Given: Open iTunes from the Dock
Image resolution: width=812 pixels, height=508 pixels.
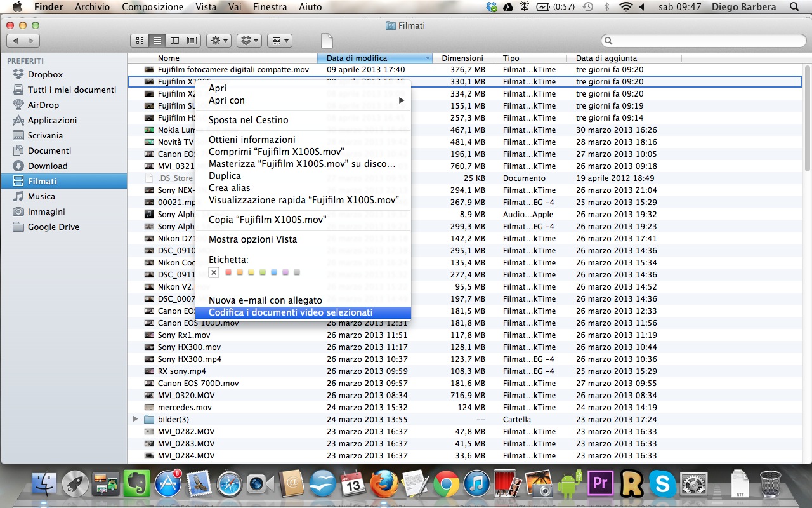Looking at the screenshot, I should [476, 484].
